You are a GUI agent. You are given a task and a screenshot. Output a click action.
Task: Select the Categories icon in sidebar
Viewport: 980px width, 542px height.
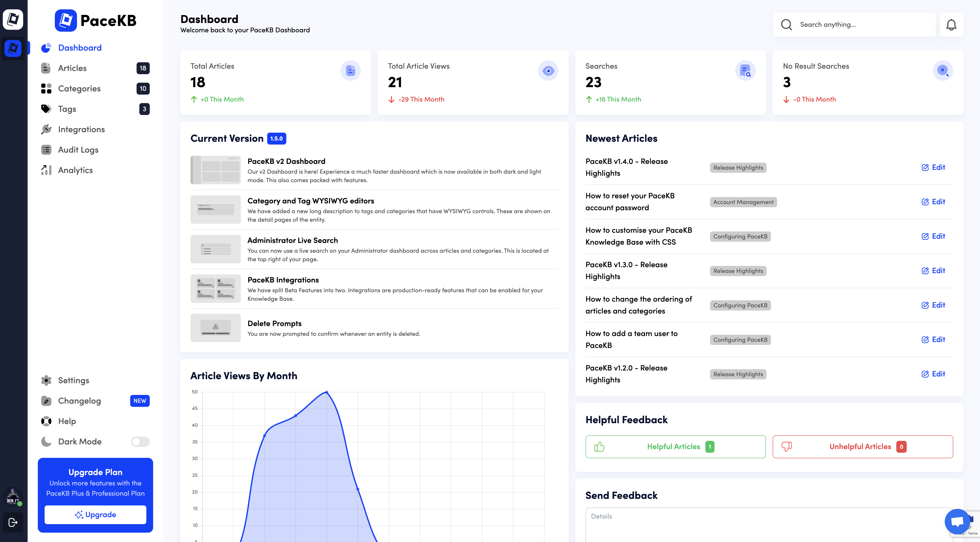(x=46, y=88)
